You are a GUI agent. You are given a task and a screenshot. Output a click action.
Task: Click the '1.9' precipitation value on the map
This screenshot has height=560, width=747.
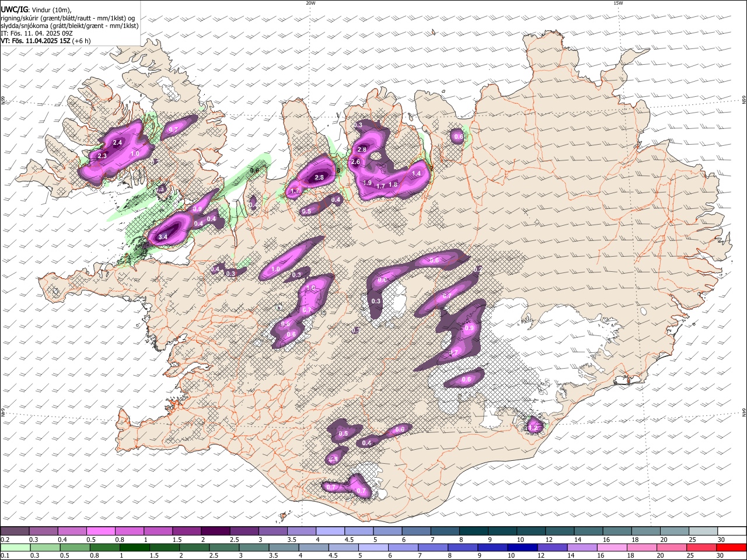pos(368,183)
